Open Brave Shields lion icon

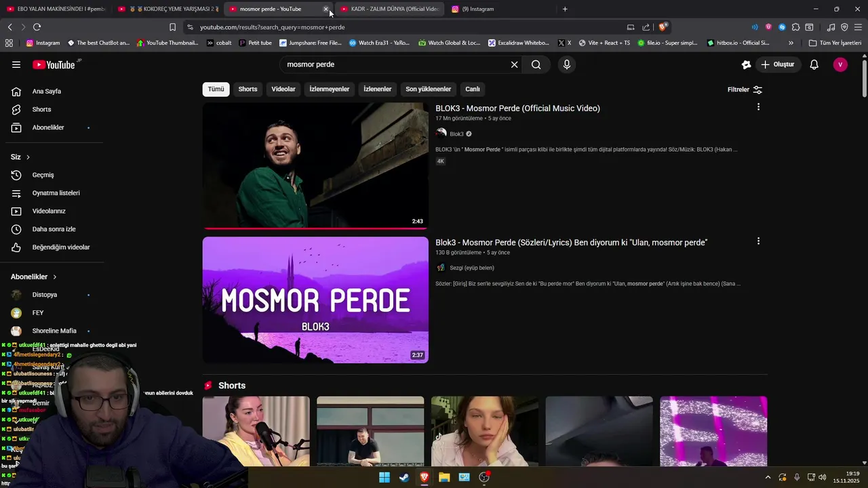[663, 27]
